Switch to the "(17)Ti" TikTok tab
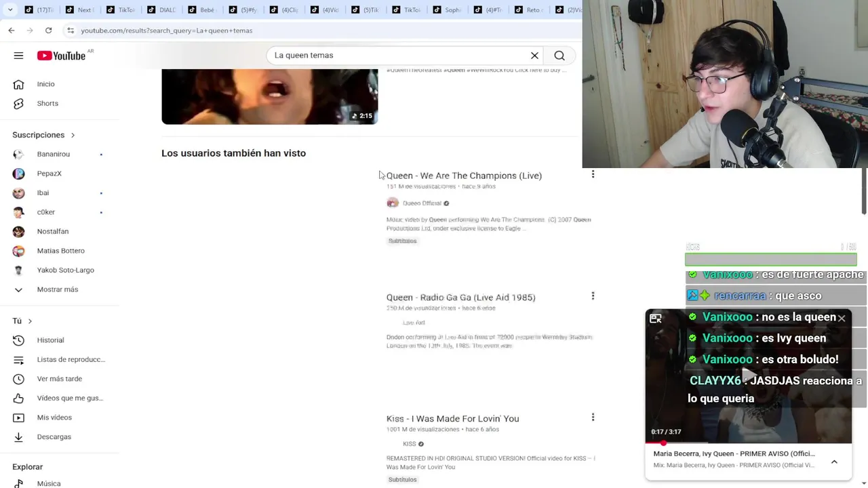The height and width of the screenshot is (488, 868). (39, 9)
